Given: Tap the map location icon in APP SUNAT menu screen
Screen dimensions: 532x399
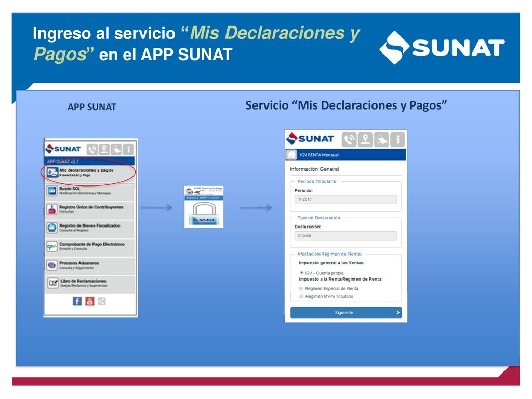Looking at the screenshot, I should click(x=104, y=149).
